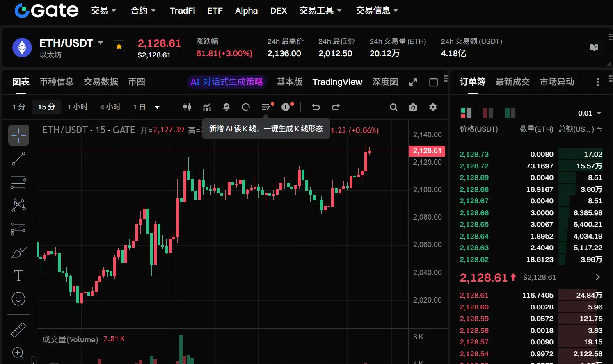
Task: Select the ruler measure tool
Action: pyautogui.click(x=18, y=330)
